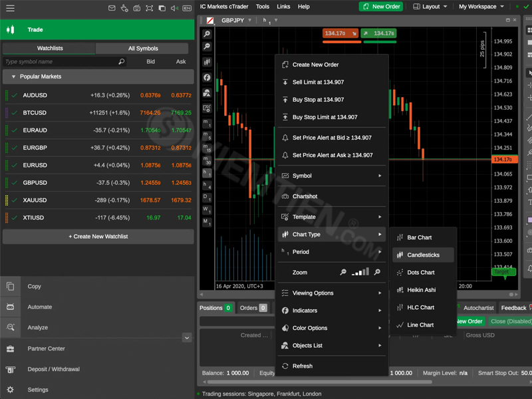Expand sidebar with the down chevron button
This screenshot has width=532, height=399.
click(187, 338)
